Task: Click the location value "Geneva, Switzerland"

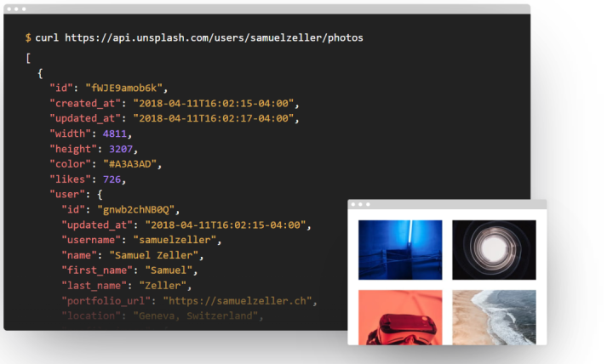Action: tap(196, 316)
